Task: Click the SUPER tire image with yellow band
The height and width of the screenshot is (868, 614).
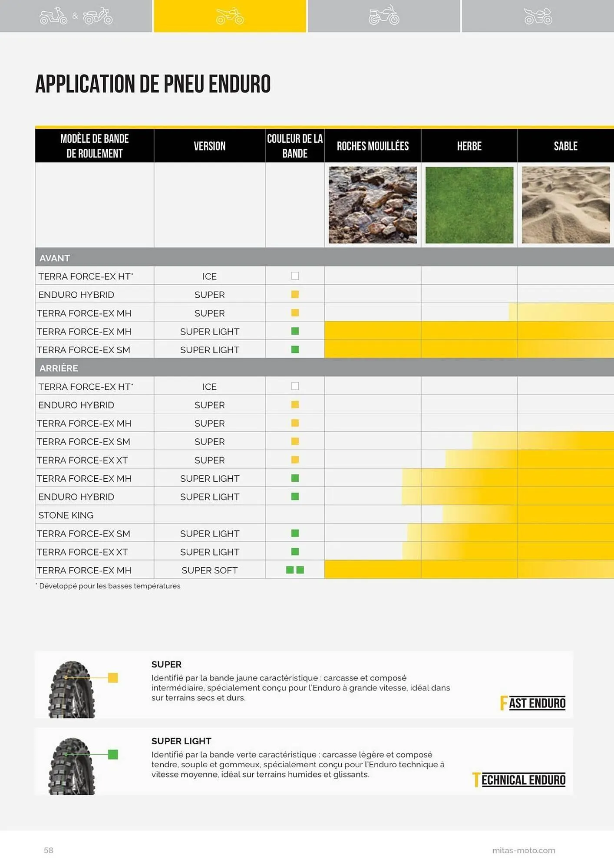Action: coord(72,689)
